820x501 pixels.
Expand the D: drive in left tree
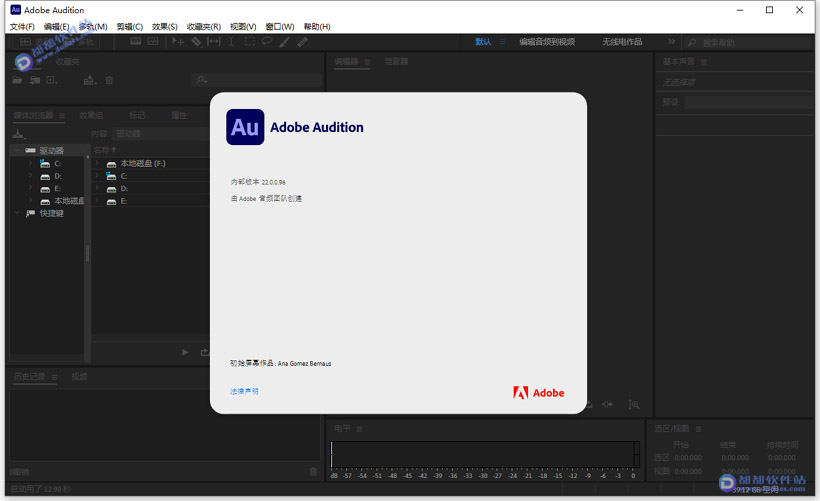point(30,176)
